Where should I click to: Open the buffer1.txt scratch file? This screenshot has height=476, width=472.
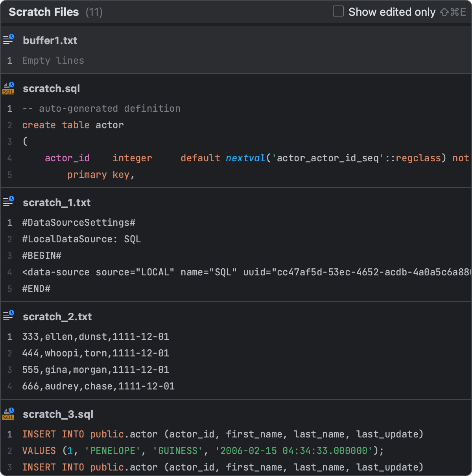(50, 40)
